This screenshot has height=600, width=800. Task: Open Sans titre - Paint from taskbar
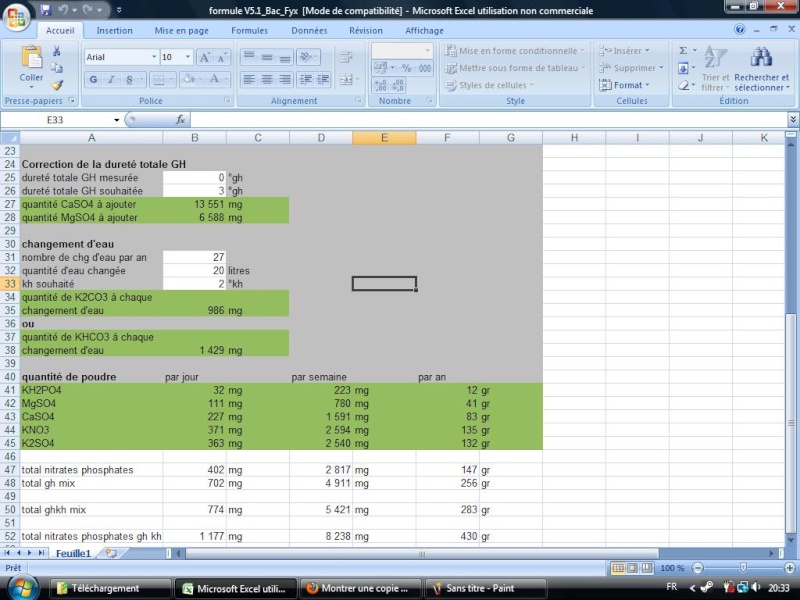(485, 588)
